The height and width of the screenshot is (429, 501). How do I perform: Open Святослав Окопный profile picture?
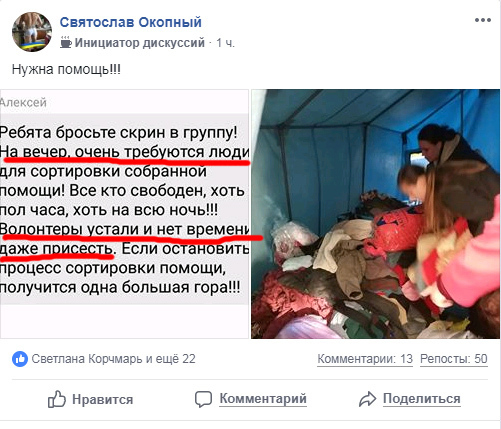coord(32,32)
